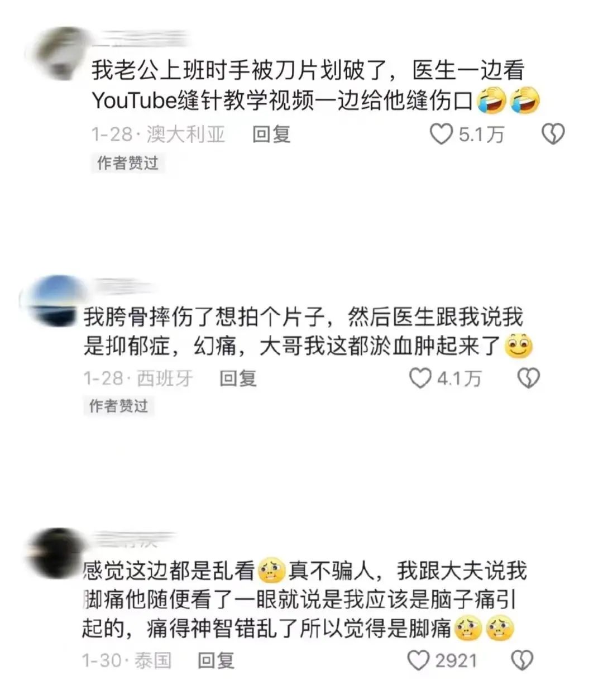Select the comment text about 脚痛
The image size is (603, 700).
coord(304,600)
